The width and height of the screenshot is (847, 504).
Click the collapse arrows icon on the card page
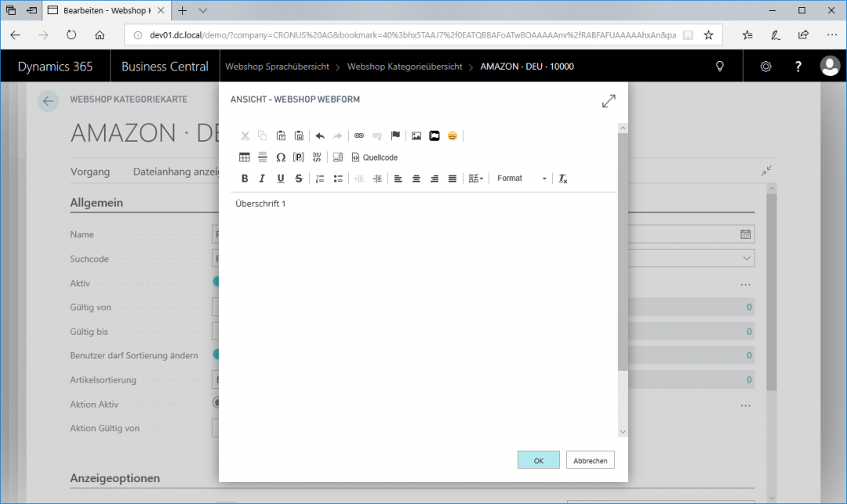pos(766,171)
